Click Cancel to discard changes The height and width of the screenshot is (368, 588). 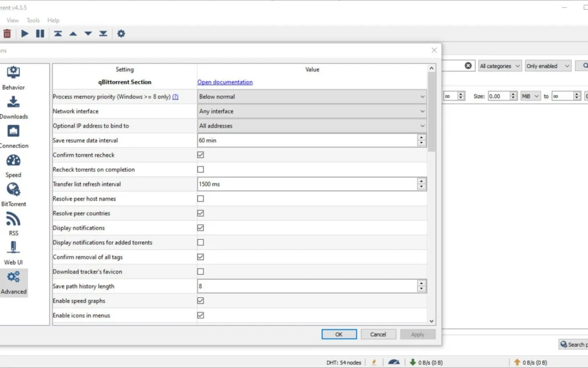pyautogui.click(x=378, y=334)
